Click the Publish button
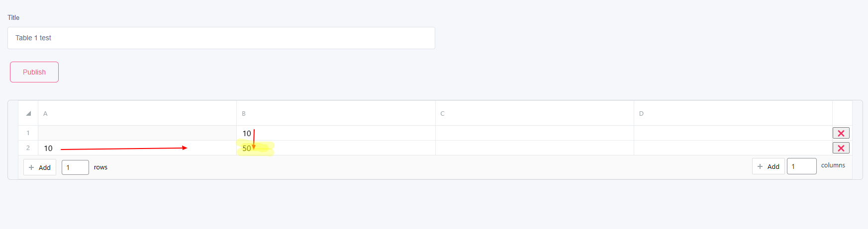This screenshot has height=229, width=868. tap(34, 72)
